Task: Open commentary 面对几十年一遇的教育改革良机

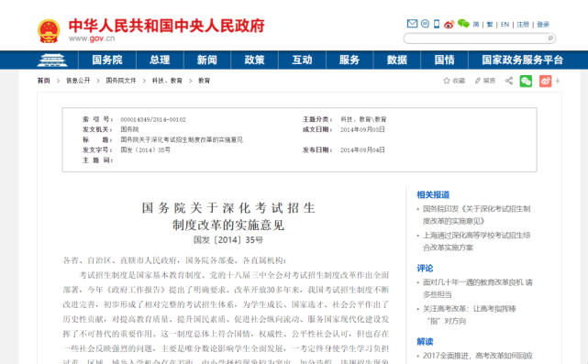Action: point(477,288)
